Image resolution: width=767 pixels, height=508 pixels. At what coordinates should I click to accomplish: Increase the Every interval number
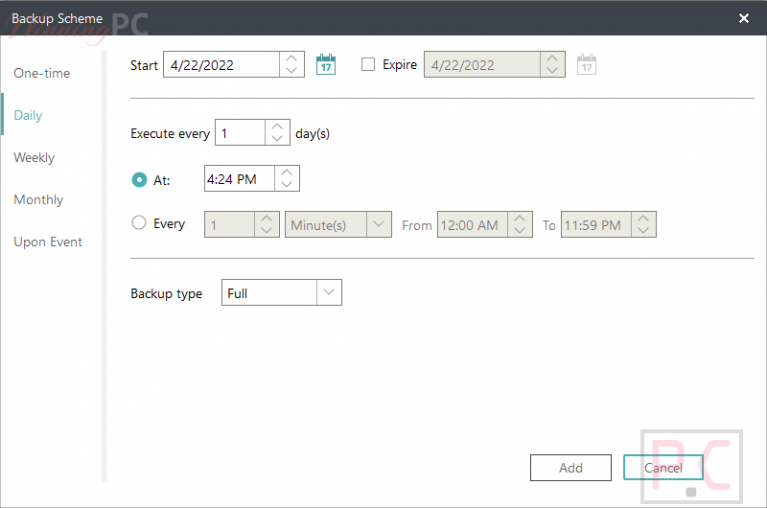[267, 218]
